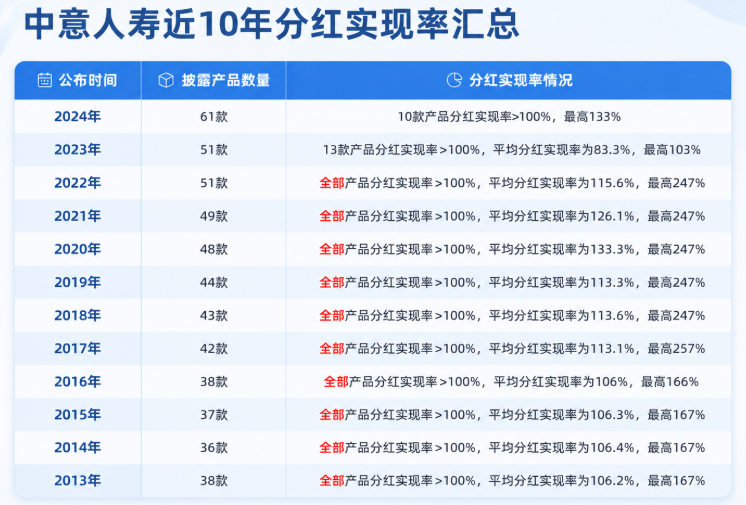Select the 2024年 row label
This screenshot has width=746, height=505.
click(78, 117)
